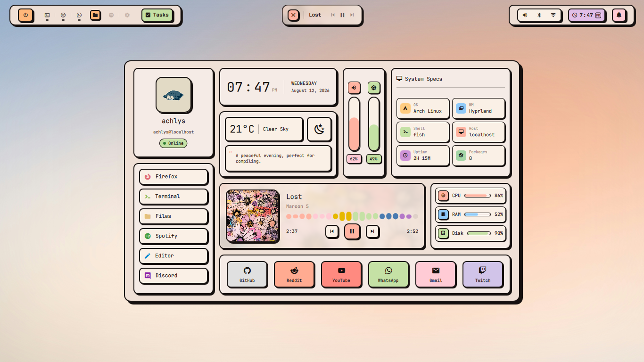This screenshot has width=644, height=362.
Task: Click the fish Shell icon
Action: coord(405,132)
